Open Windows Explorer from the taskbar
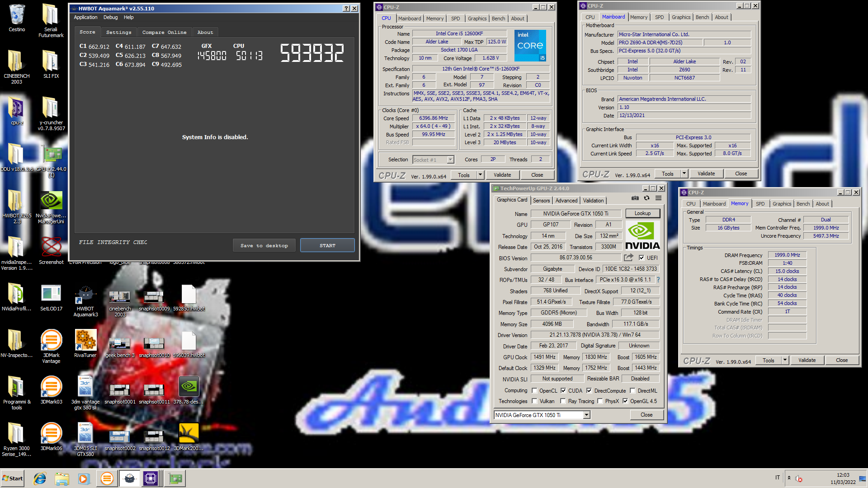Image resolution: width=868 pixels, height=488 pixels. click(x=62, y=479)
